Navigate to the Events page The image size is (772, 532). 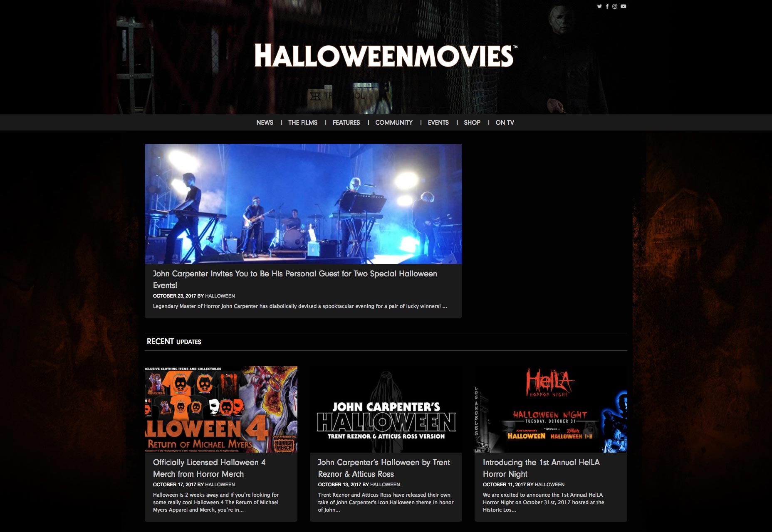coord(438,123)
